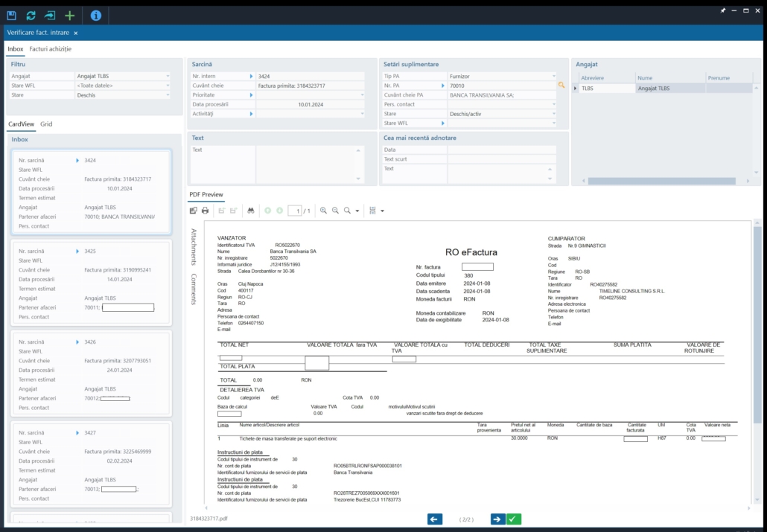Click the magnifier lookup next to Nr. PA

(x=561, y=86)
